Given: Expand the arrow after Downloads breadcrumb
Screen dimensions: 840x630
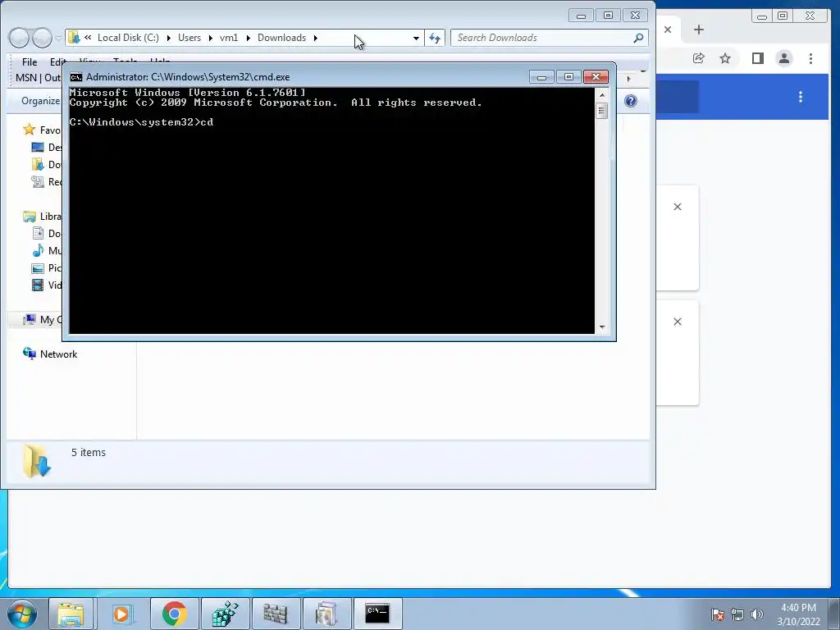Looking at the screenshot, I should coord(316,38).
